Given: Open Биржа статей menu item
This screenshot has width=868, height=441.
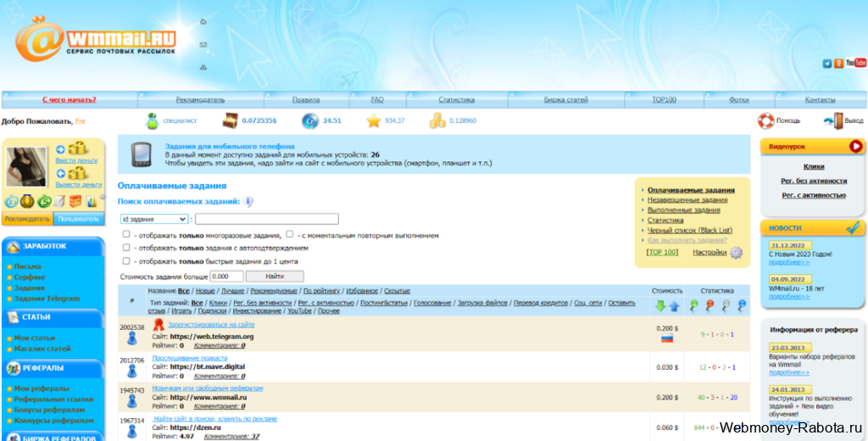Looking at the screenshot, I should click(x=565, y=100).
